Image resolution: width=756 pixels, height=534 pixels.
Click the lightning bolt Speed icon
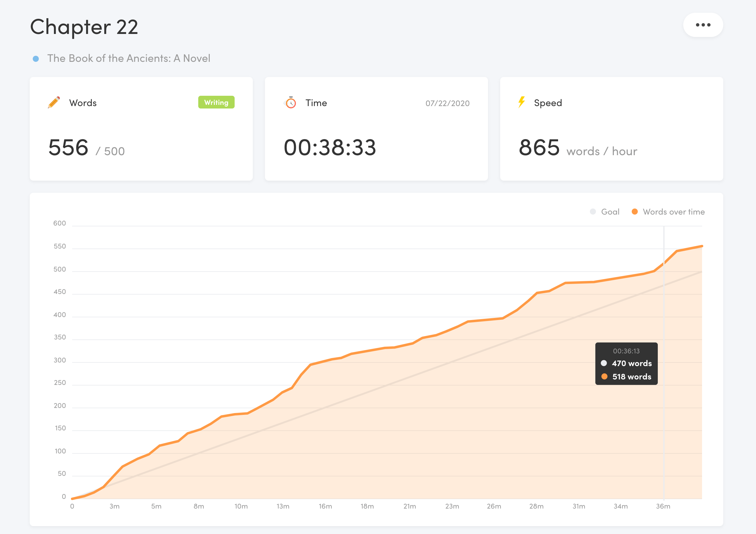(x=521, y=102)
